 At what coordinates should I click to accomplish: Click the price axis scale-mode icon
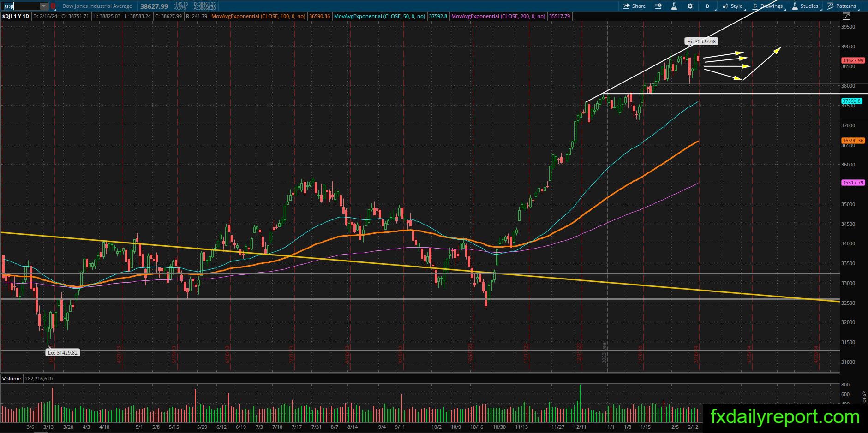pos(846,16)
